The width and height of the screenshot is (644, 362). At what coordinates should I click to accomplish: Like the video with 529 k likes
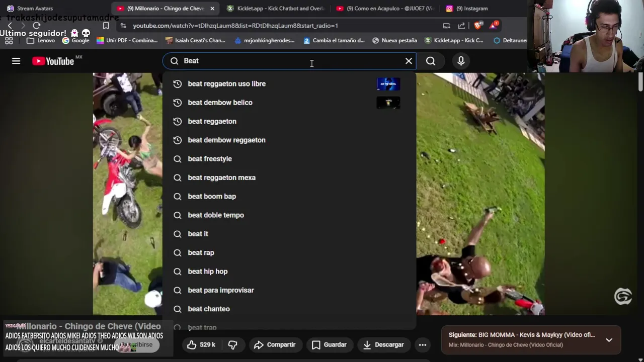click(201, 344)
